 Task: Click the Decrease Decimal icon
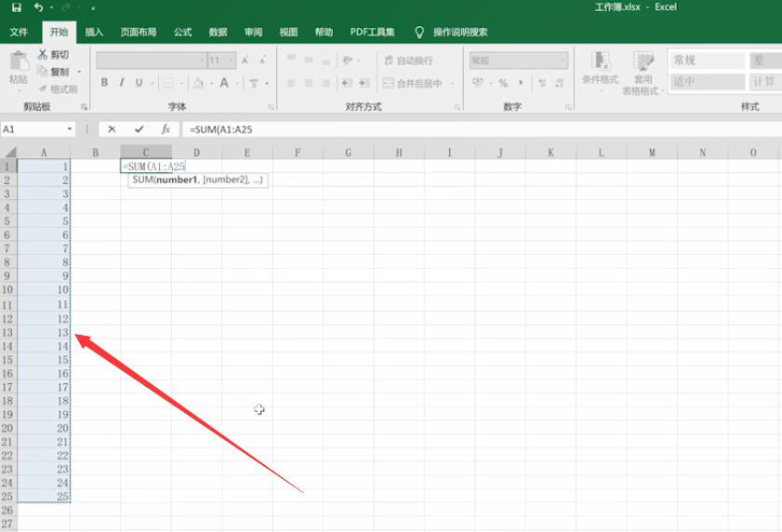click(x=560, y=83)
